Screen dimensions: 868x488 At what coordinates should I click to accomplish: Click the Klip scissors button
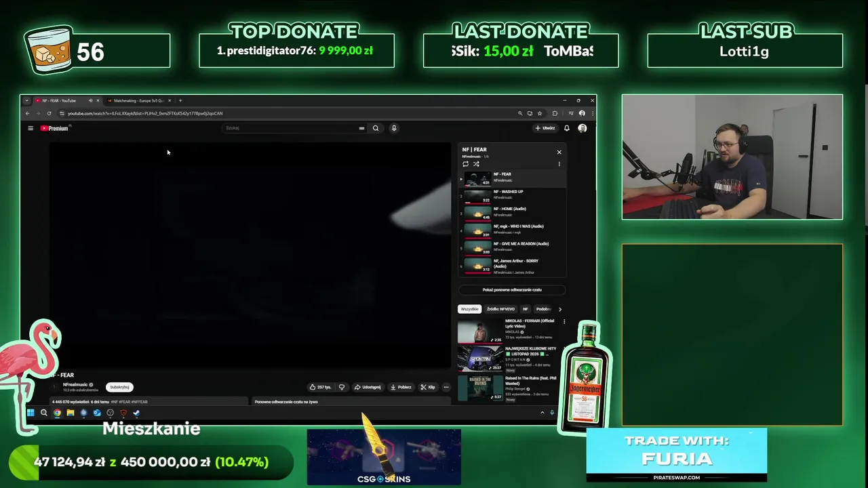[427, 387]
